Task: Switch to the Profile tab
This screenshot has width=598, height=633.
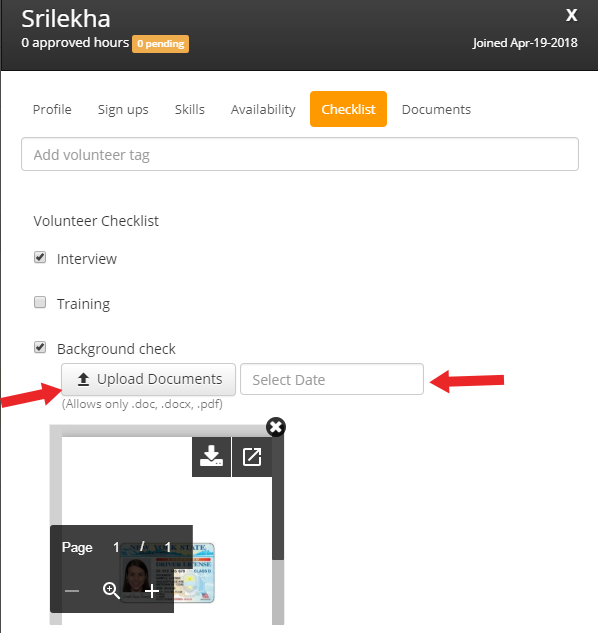Action: pos(52,109)
